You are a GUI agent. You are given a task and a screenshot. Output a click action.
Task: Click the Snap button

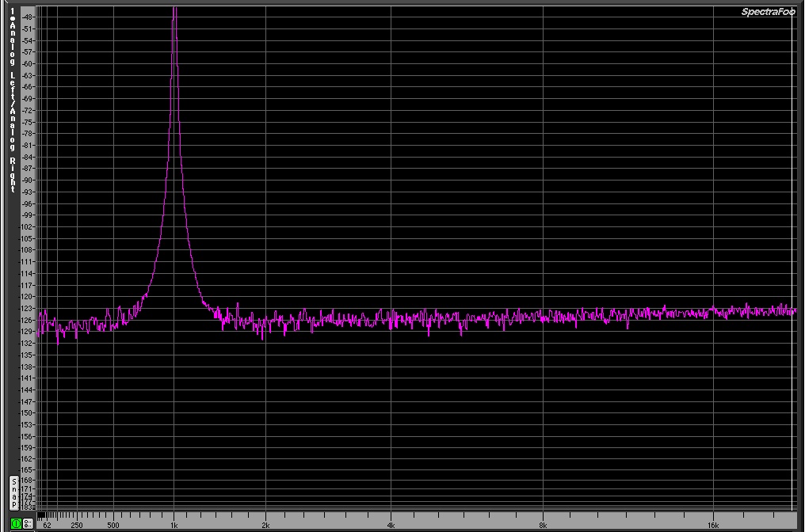[x=13, y=492]
